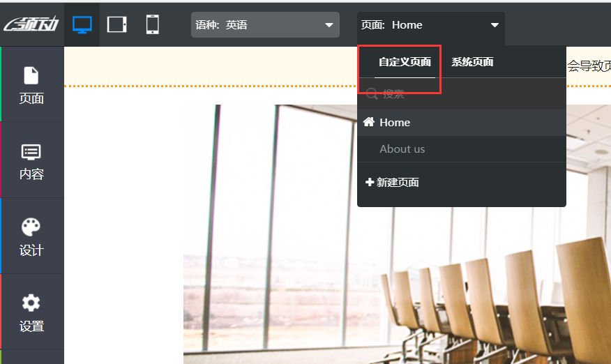
Task: Open the 内容 sidebar panel
Action: 32,160
